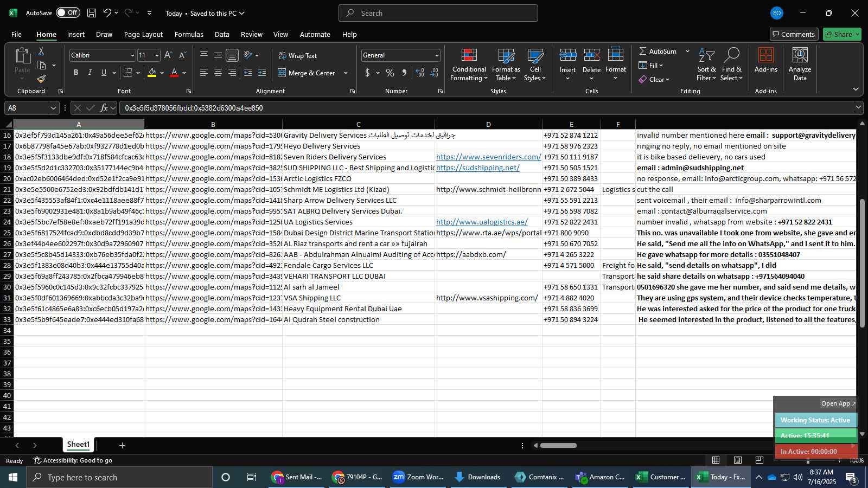The height and width of the screenshot is (488, 868).
Task: Open ualogistics.ae link in row 24
Action: (x=482, y=222)
